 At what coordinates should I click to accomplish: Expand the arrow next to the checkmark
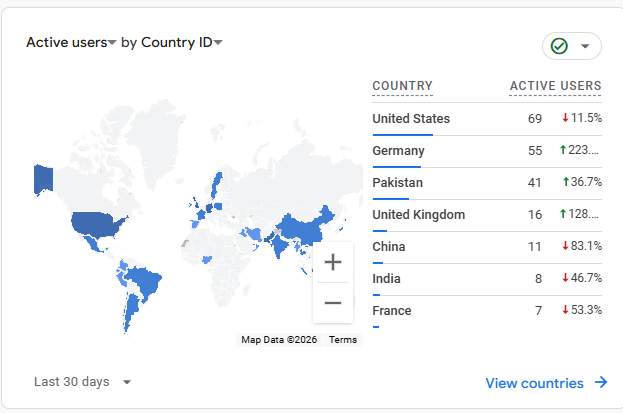585,46
